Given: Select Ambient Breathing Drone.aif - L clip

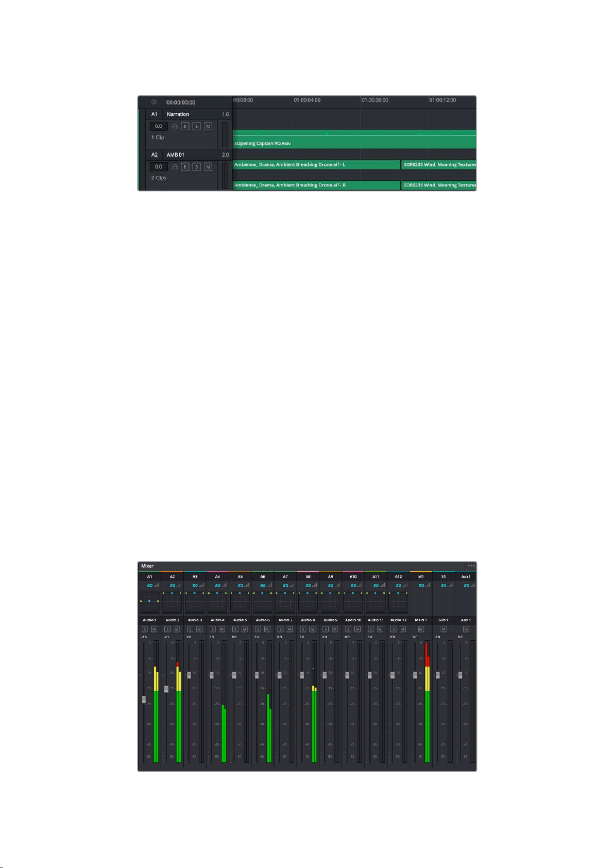Looking at the screenshot, I should pyautogui.click(x=316, y=165).
